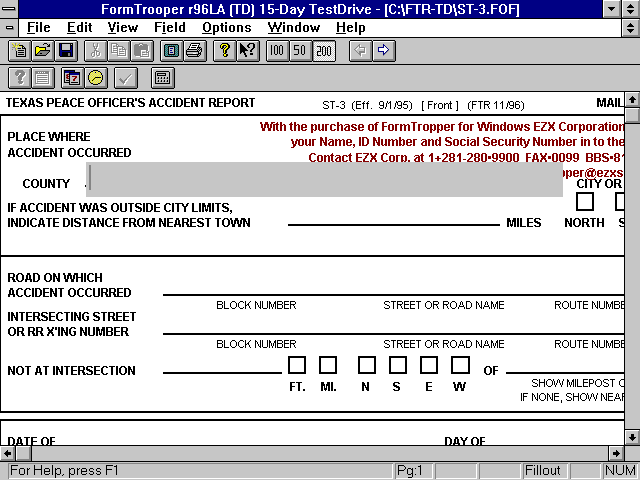Screen dimensions: 640x480
Task: Open the Options menu
Action: click(x=226, y=27)
